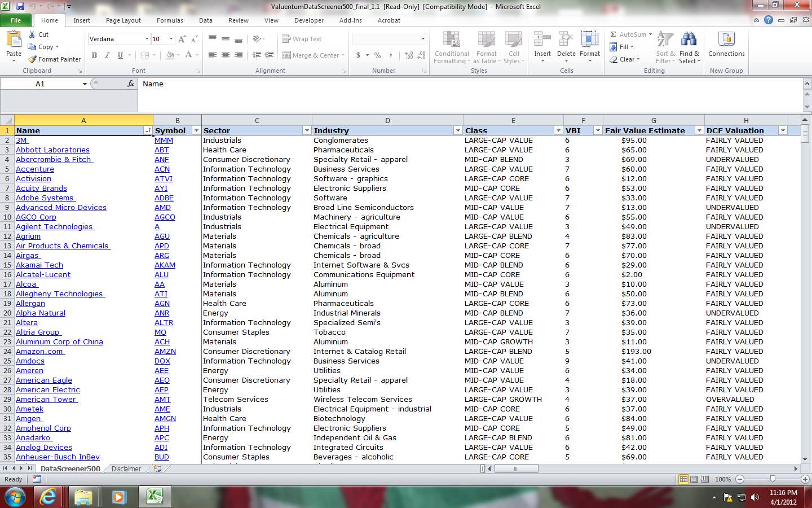Click the Merge & Center icon
Screen dimensions: 812x508
tap(286, 55)
